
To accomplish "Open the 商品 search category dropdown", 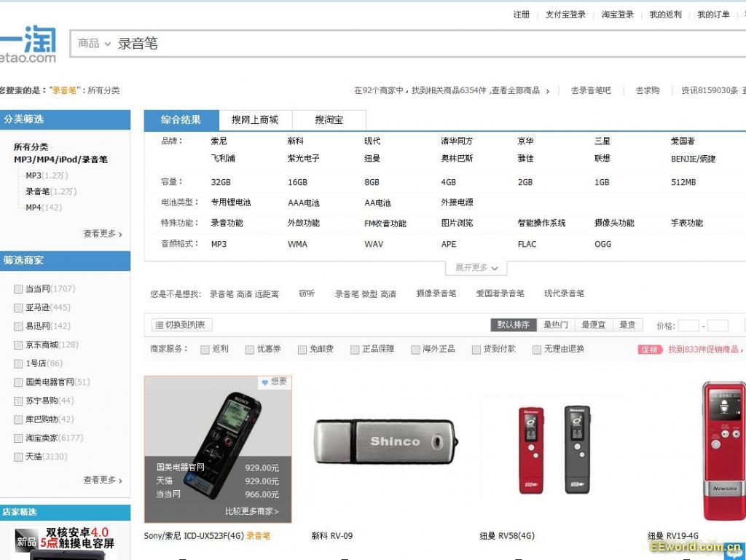I will [x=94, y=44].
